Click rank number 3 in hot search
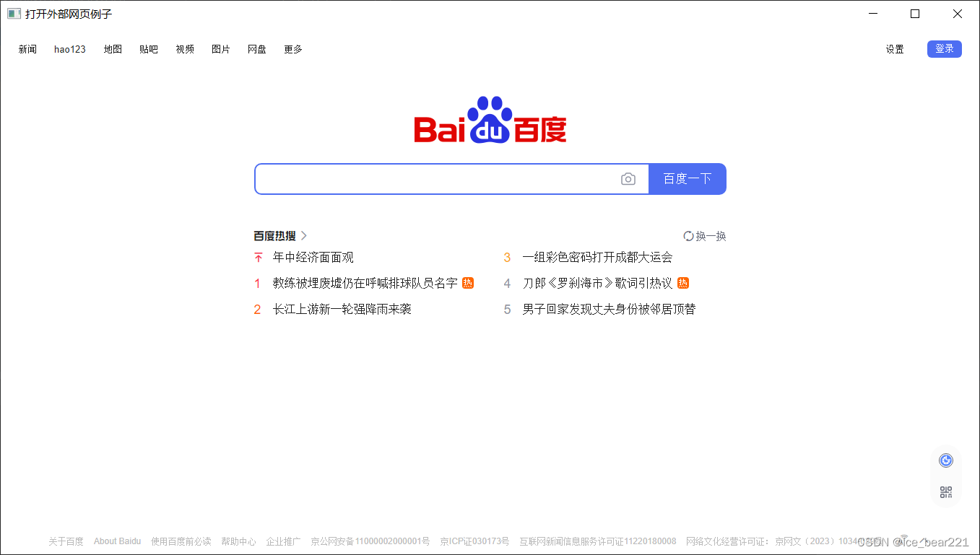980x555 pixels. [x=507, y=258]
